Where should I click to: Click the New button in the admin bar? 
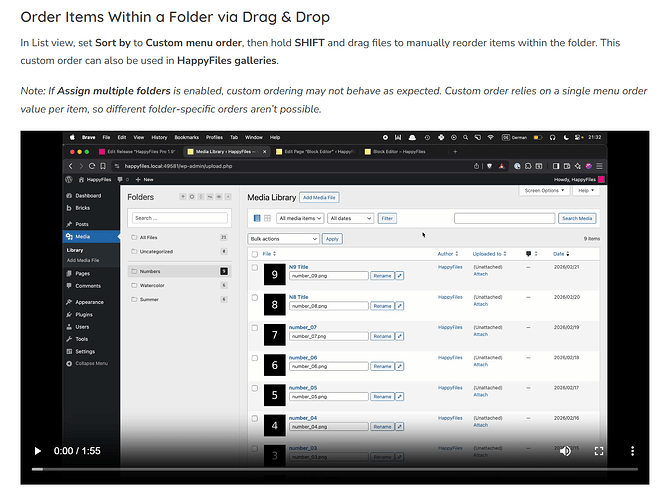pos(145,180)
